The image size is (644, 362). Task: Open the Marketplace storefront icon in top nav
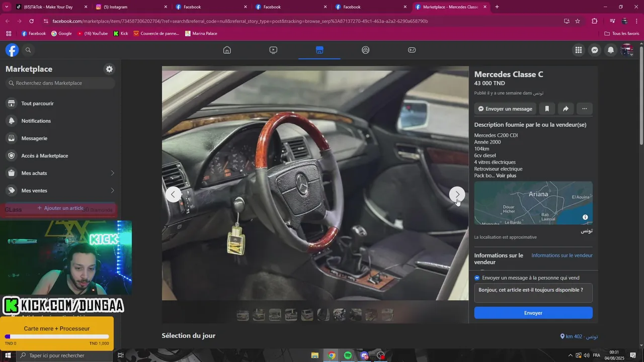click(x=319, y=50)
